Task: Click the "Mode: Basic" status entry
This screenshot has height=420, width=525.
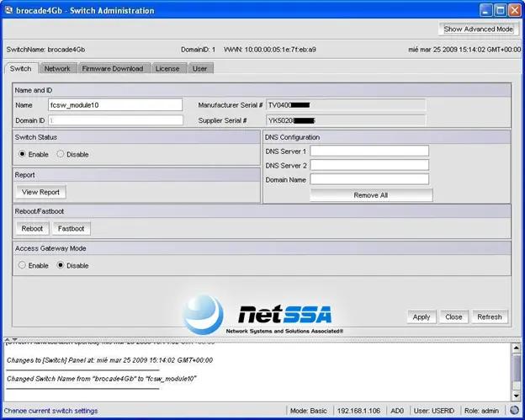Action: point(309,411)
